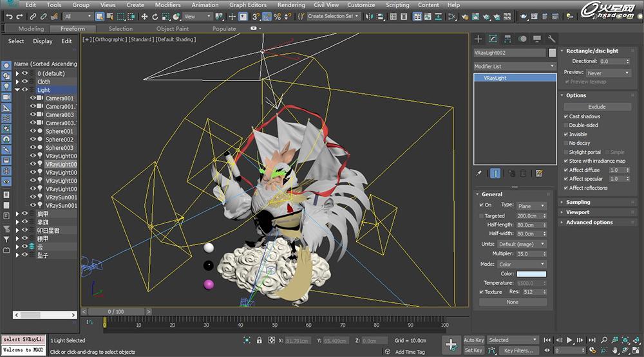The image size is (644, 357).
Task: Click the Undo arrow icon
Action: [x=9, y=17]
